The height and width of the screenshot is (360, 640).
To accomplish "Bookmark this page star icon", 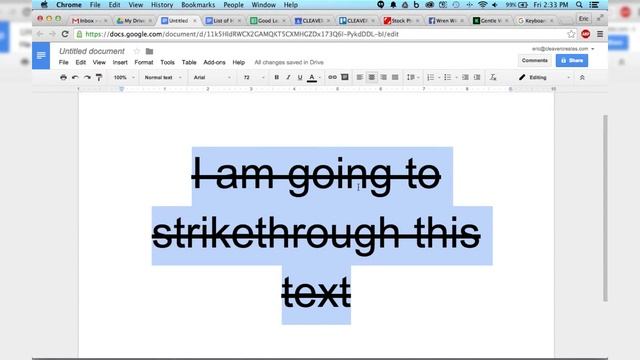I will coord(571,34).
